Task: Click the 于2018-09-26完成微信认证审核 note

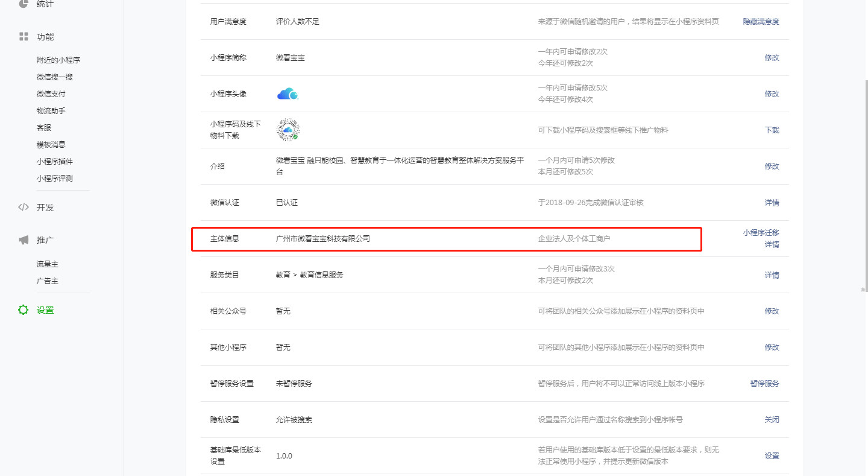Action: pos(591,203)
